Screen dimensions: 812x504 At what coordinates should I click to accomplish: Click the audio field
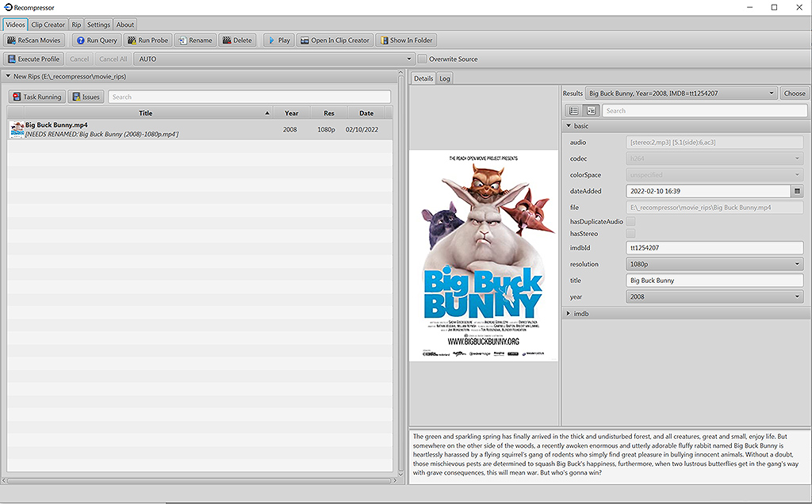[714, 143]
